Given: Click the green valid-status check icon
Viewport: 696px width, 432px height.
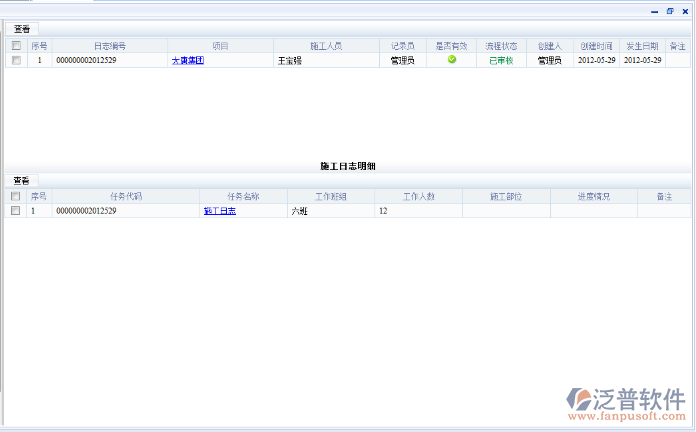Looking at the screenshot, I should point(452,60).
